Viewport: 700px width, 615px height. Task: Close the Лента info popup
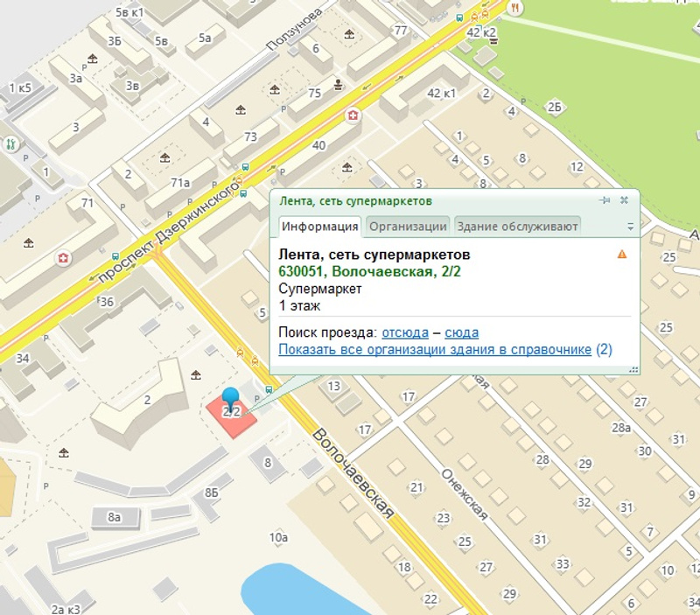pyautogui.click(x=624, y=200)
